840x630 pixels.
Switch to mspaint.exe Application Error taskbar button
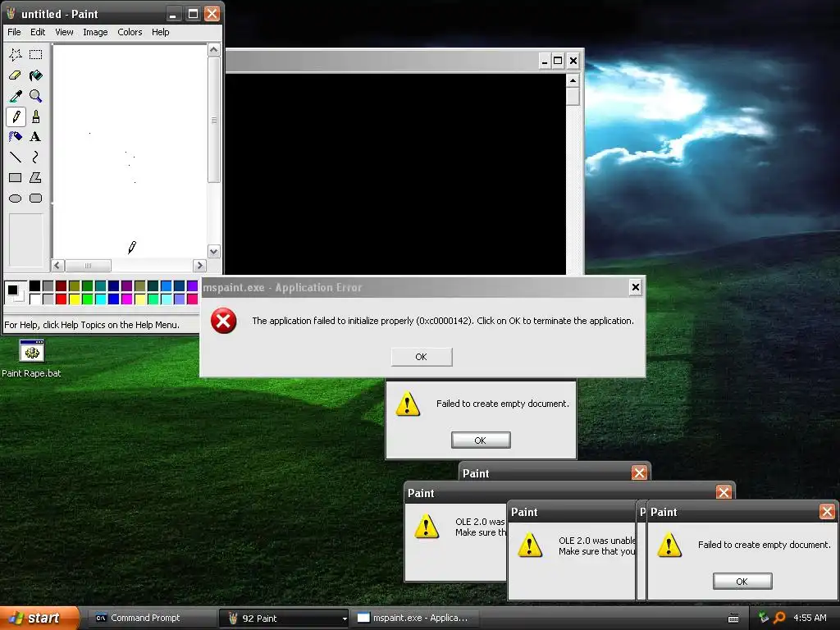[415, 618]
